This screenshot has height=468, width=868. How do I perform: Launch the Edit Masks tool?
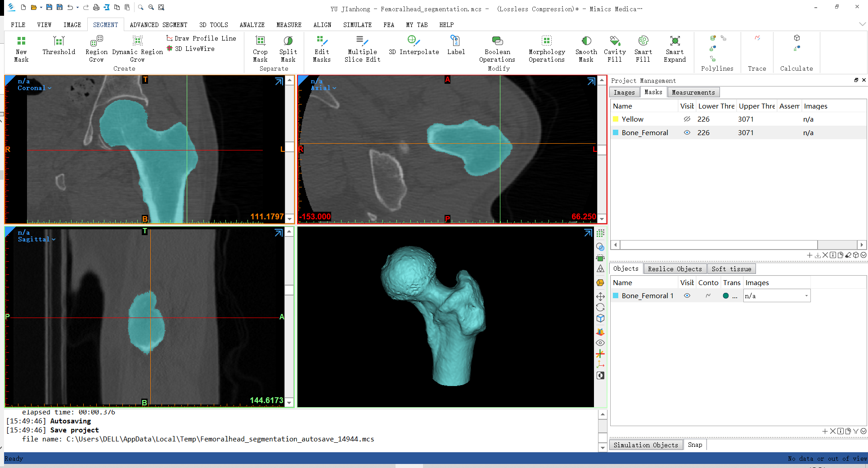click(322, 49)
